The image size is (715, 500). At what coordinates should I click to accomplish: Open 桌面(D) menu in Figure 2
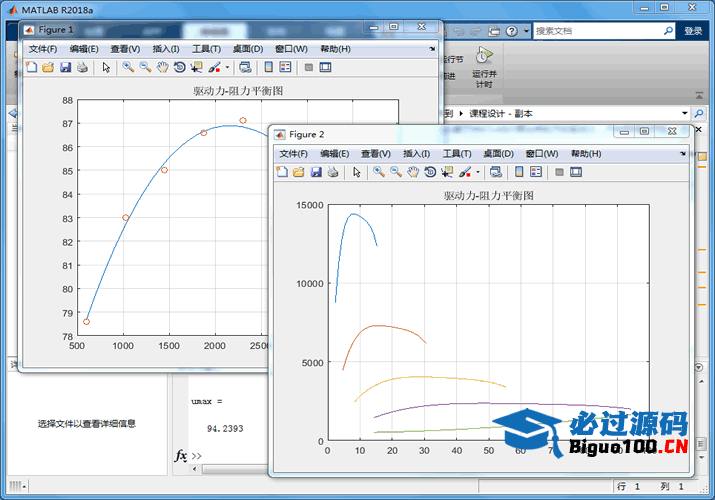[499, 154]
